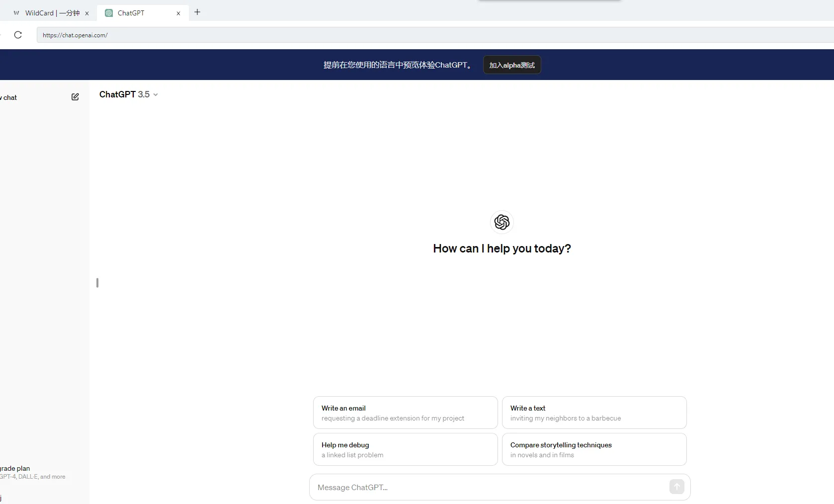Click the new chat compose icon
The image size is (834, 504).
(x=75, y=97)
